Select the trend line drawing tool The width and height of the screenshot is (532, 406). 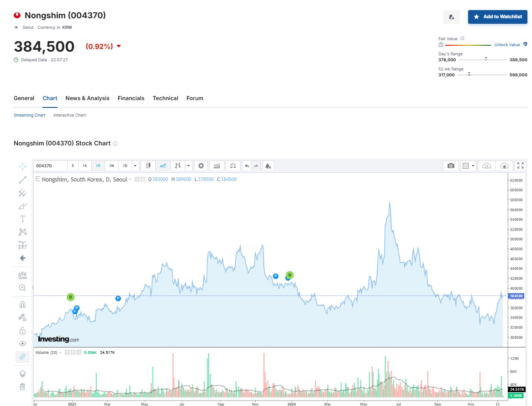point(22,180)
